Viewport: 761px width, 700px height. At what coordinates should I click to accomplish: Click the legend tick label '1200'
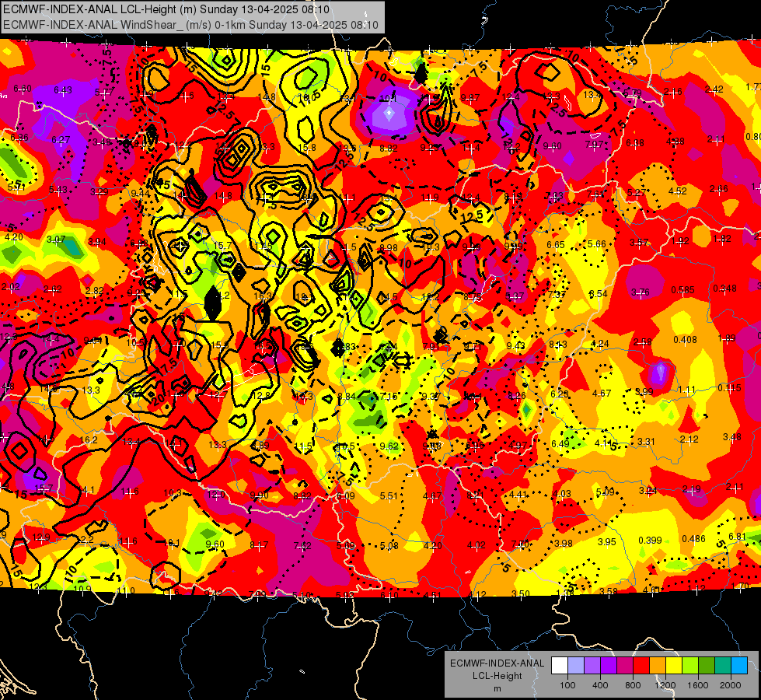[665, 685]
